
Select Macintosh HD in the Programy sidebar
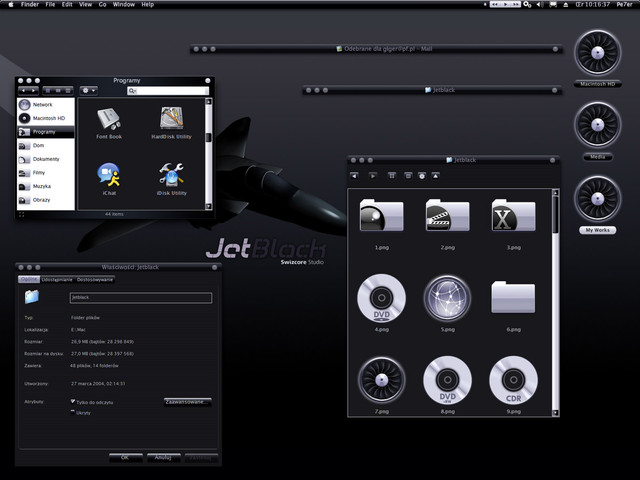click(x=46, y=118)
